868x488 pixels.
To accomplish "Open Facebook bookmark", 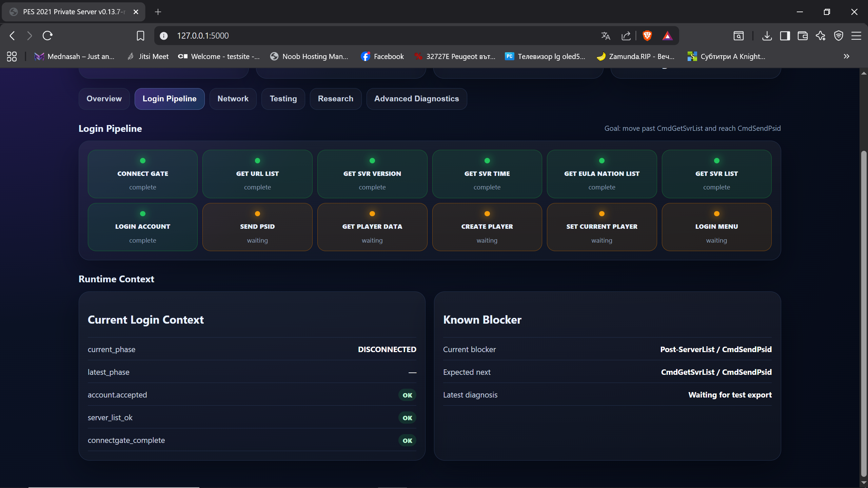I will (x=382, y=56).
